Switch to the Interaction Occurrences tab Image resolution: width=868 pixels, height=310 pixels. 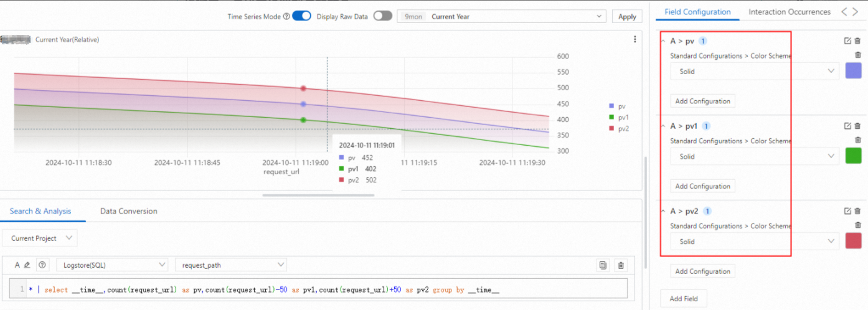790,12
